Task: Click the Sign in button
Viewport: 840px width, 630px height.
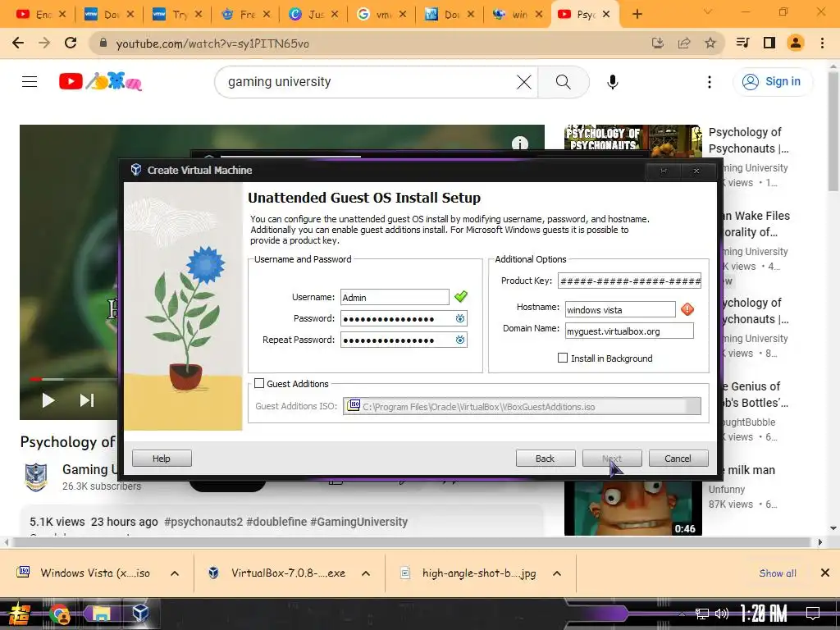Action: coord(771,81)
